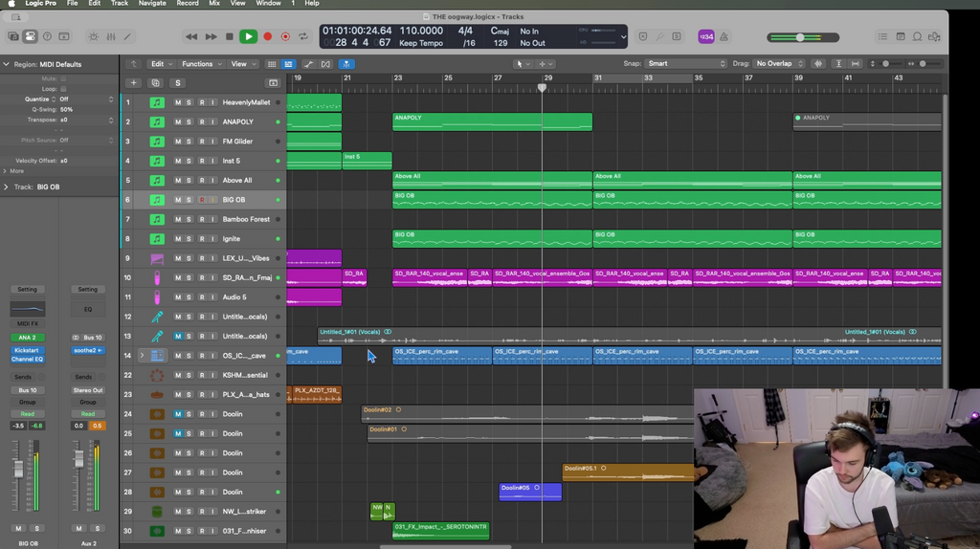Open Quick Help button
Image resolution: width=980 pixels, height=549 pixels.
click(47, 37)
